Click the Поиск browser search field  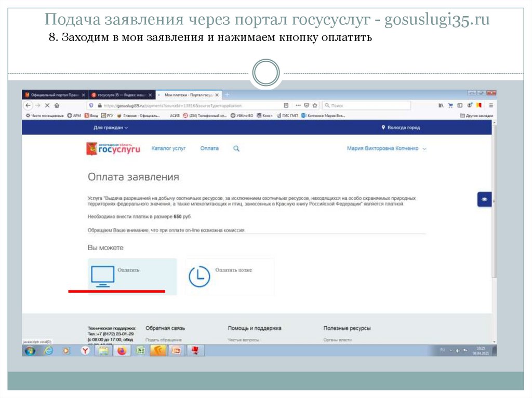click(x=366, y=105)
